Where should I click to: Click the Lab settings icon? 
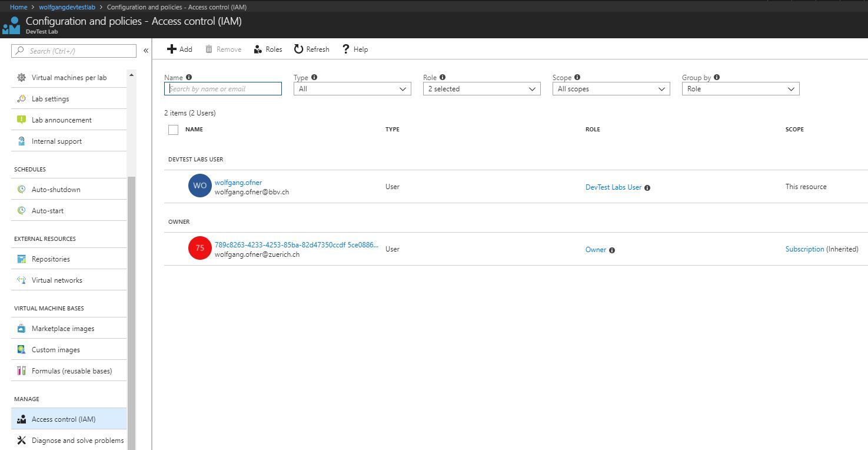tap(21, 99)
